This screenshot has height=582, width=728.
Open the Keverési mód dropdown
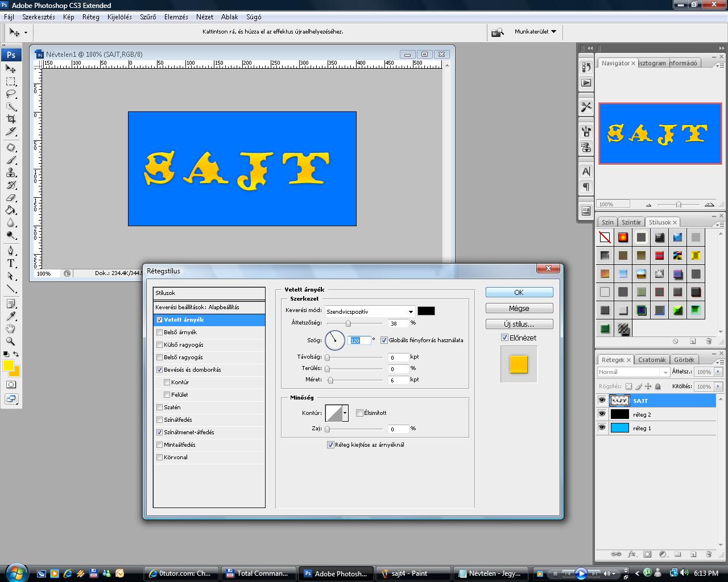pos(370,311)
